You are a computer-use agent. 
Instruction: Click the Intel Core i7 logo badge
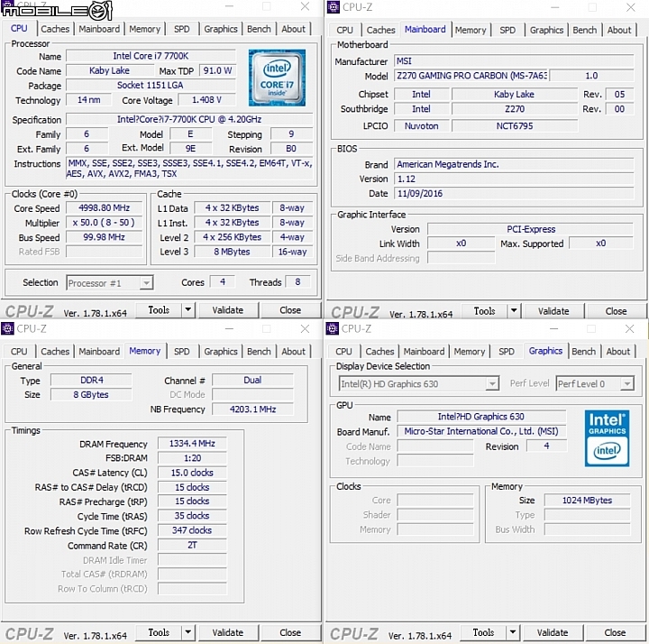point(277,78)
